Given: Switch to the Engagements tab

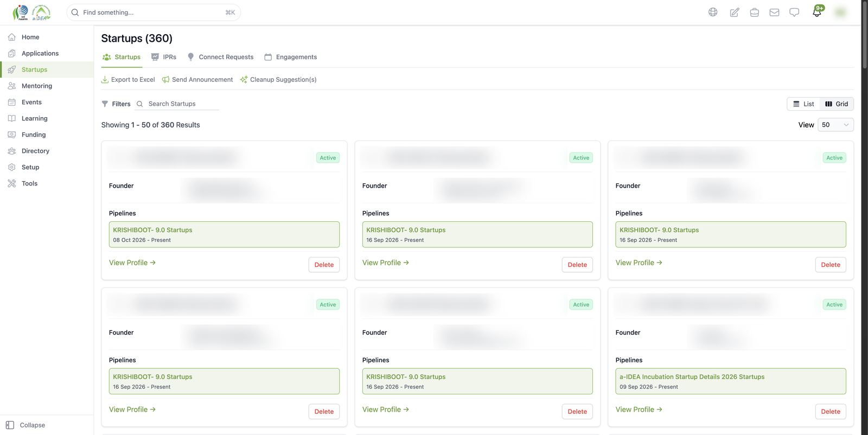Looking at the screenshot, I should click(x=290, y=57).
